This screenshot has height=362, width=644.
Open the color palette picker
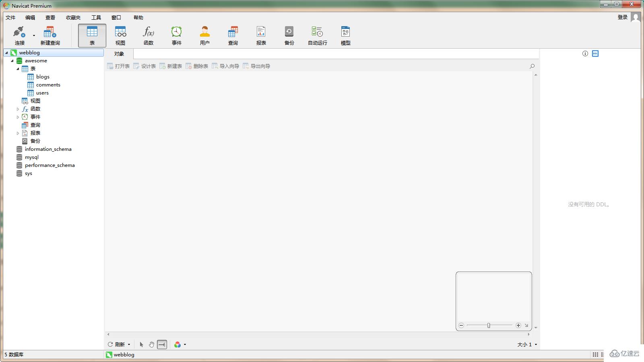pyautogui.click(x=178, y=344)
